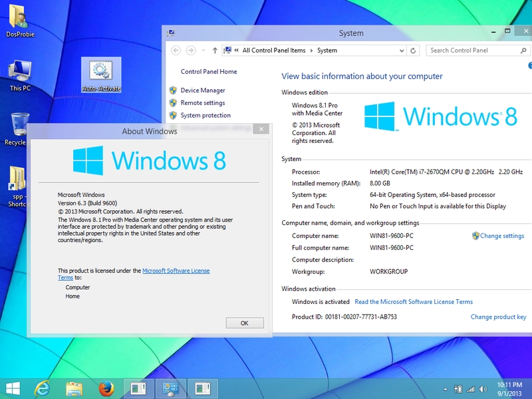Screen dimensions: 532x399
Task: Open the network signal tray icon
Action: (x=471, y=390)
